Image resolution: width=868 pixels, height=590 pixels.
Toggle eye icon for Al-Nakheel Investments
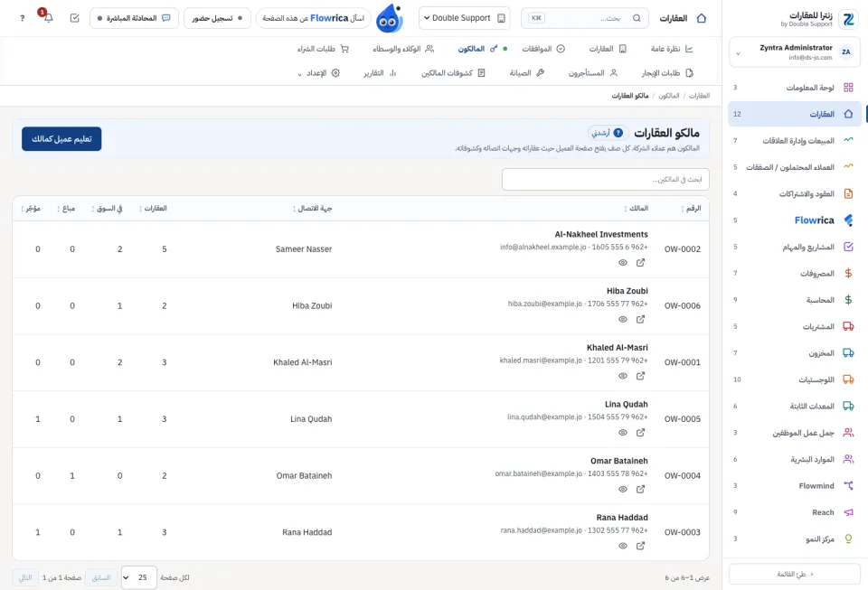pyautogui.click(x=623, y=263)
